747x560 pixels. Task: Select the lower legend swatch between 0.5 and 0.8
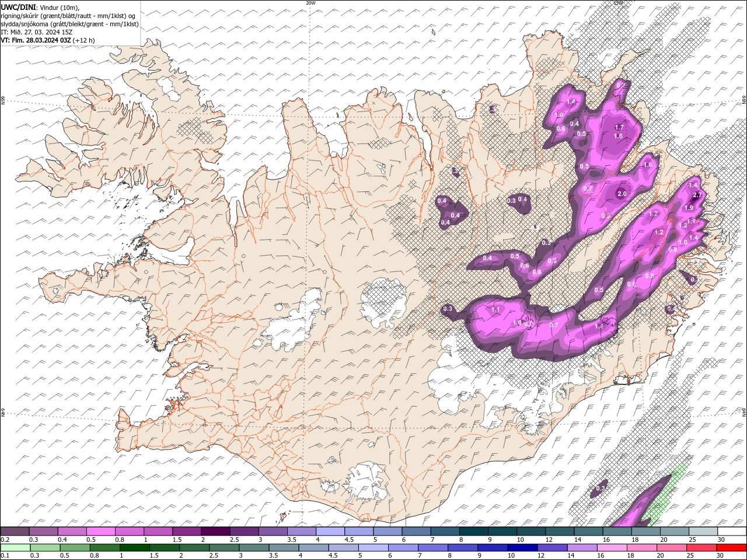click(x=75, y=548)
